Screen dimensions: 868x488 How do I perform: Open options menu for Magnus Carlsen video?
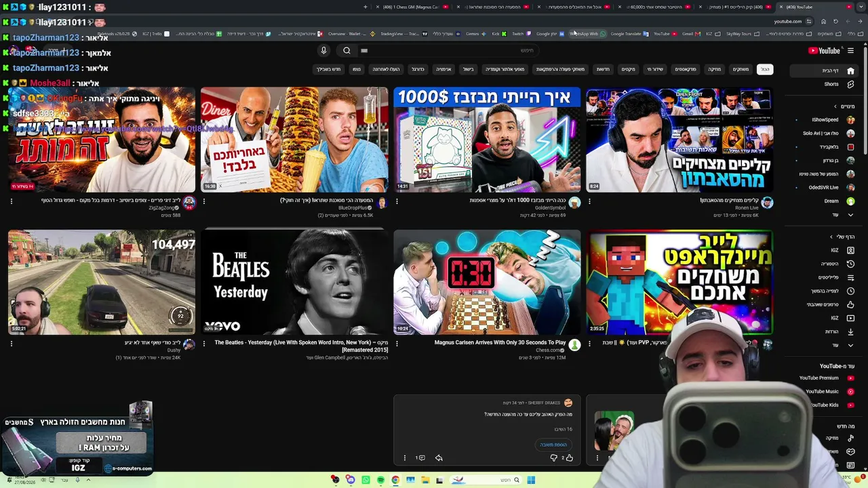point(397,344)
